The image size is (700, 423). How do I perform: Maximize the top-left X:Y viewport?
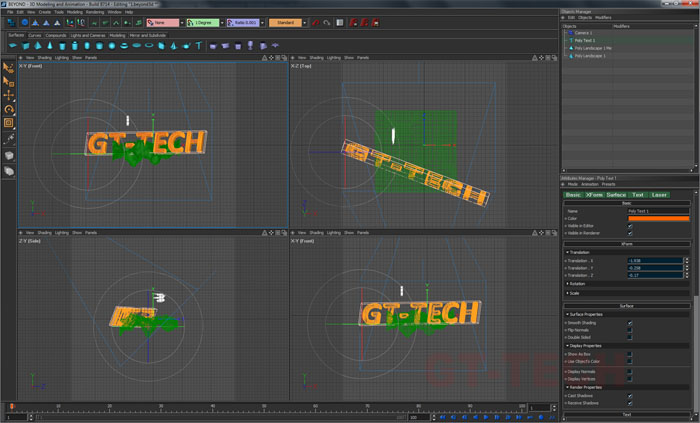click(284, 58)
